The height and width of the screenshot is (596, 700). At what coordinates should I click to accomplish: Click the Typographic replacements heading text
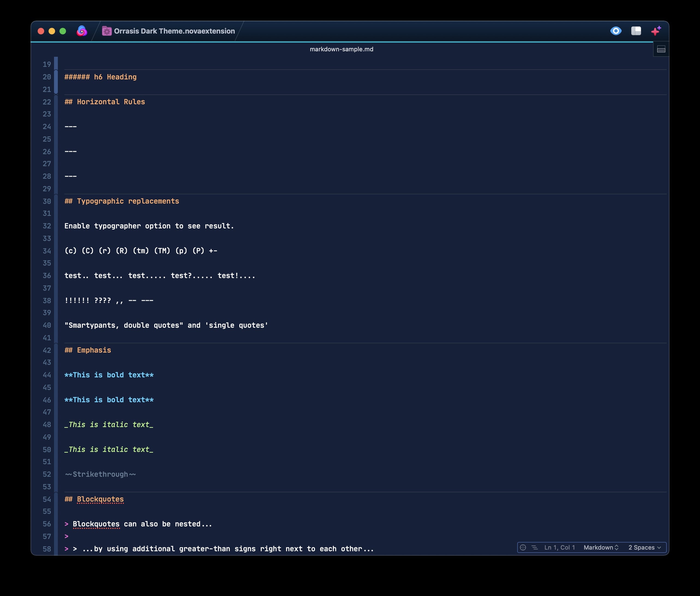click(x=128, y=201)
